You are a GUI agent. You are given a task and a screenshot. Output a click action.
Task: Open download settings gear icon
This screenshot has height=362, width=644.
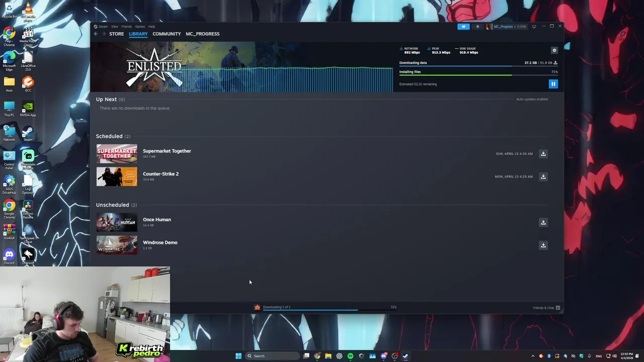pos(554,50)
